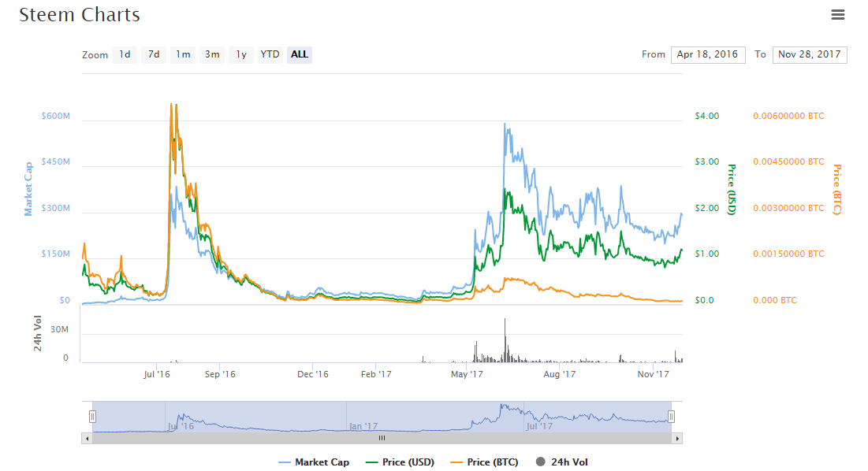Edit the To date field
868x471 pixels.
(810, 54)
